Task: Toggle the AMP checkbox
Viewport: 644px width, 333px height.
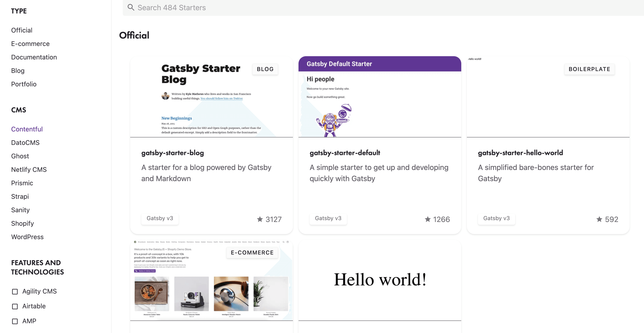Action: click(x=15, y=321)
